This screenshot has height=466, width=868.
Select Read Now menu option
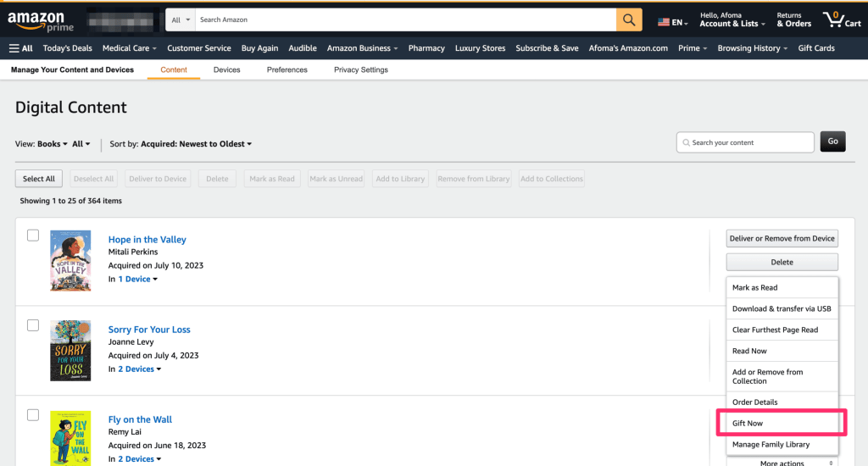(782, 350)
